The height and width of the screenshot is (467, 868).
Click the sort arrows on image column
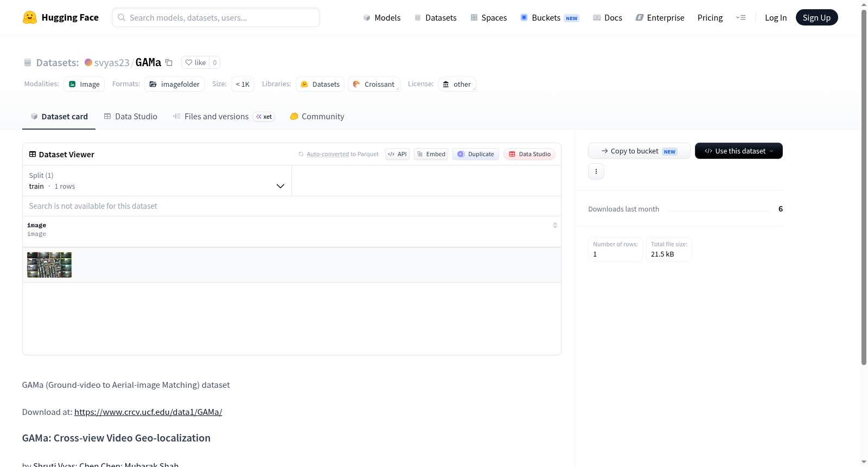tap(555, 225)
